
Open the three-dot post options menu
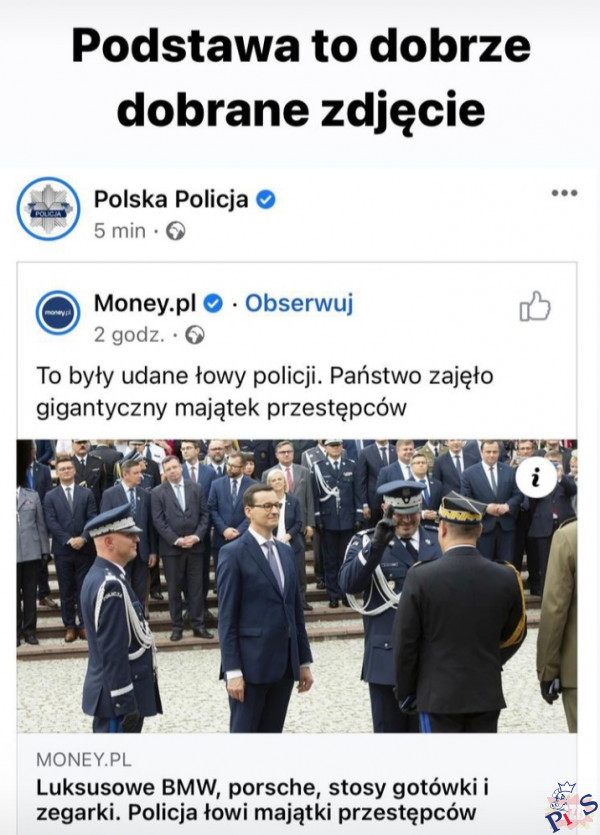(564, 193)
